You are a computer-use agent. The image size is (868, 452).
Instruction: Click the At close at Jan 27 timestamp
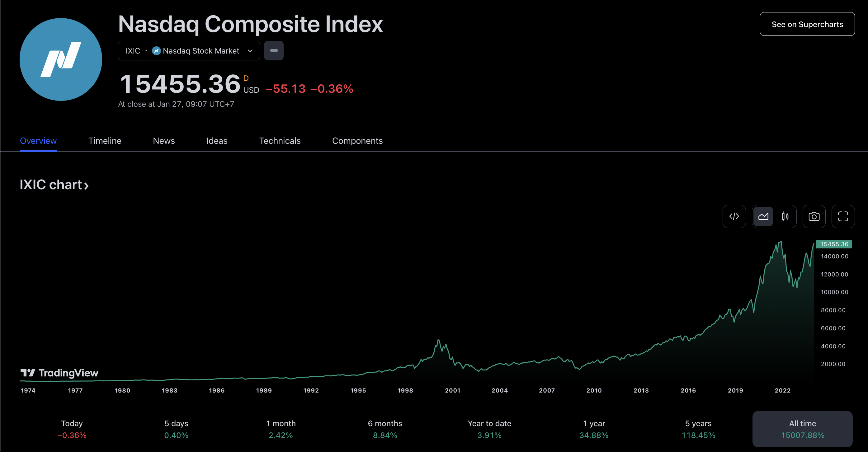[176, 104]
